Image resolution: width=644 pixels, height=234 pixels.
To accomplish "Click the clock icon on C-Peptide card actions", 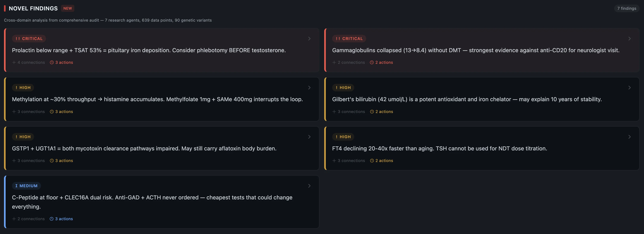I will (x=52, y=219).
